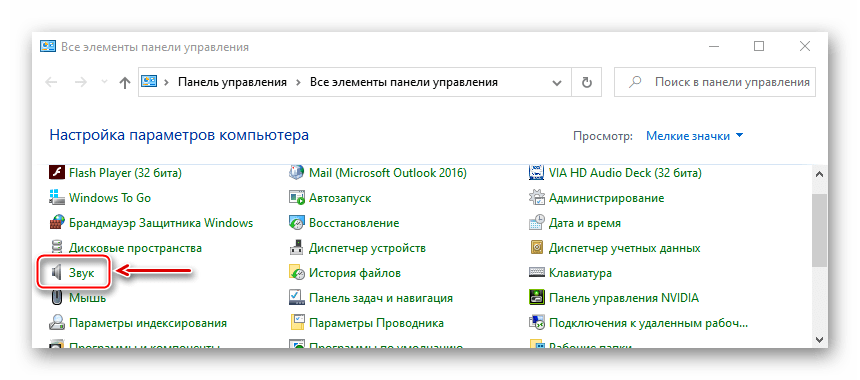Click the VIA HD Audio Deck icon
This screenshot has width=860, height=380.
pos(536,173)
